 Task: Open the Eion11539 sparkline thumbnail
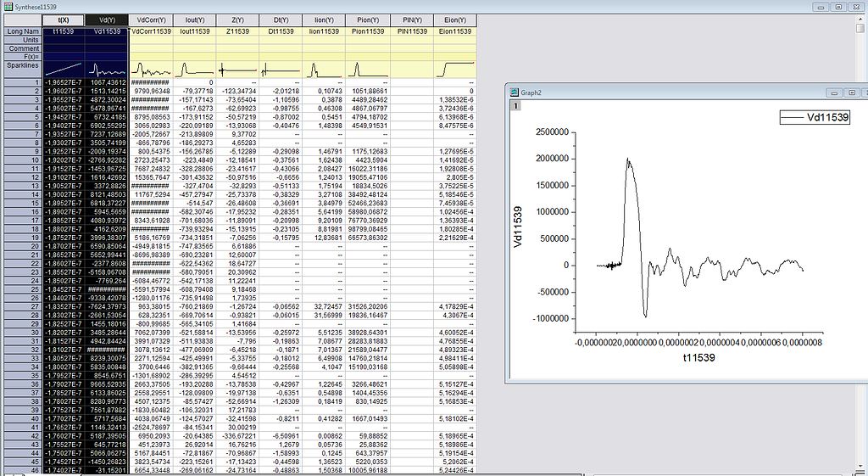click(454, 70)
